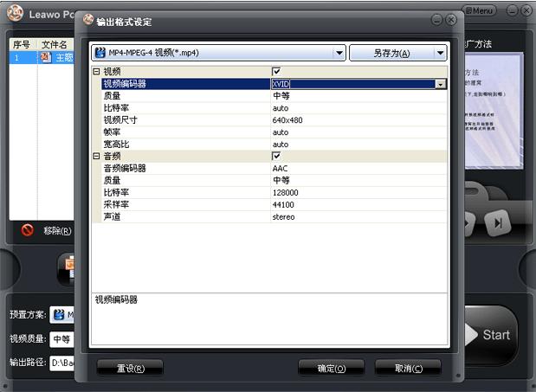Uncheck the 音频 enable checkbox

[276, 157]
